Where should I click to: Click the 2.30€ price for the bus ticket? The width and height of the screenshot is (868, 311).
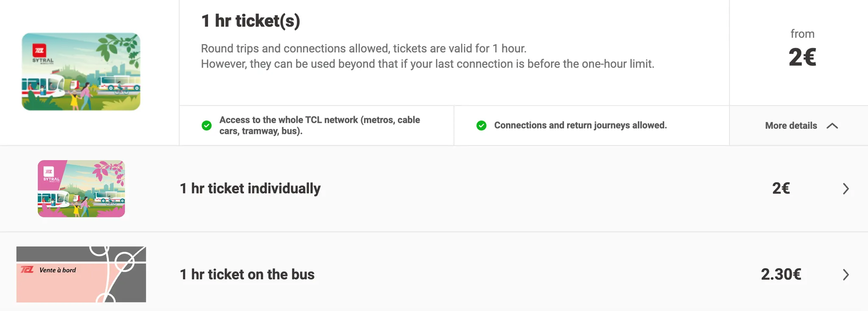point(781,275)
